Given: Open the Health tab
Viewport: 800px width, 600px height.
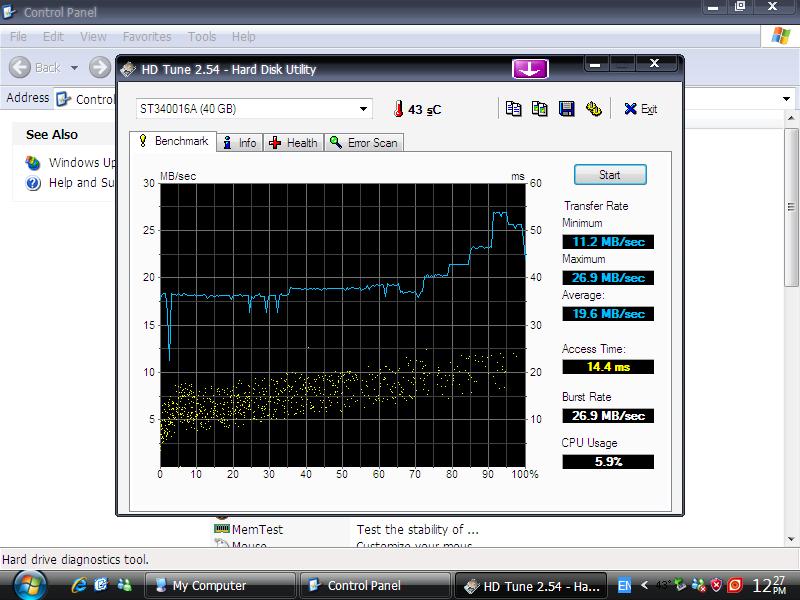Looking at the screenshot, I should pyautogui.click(x=293, y=143).
